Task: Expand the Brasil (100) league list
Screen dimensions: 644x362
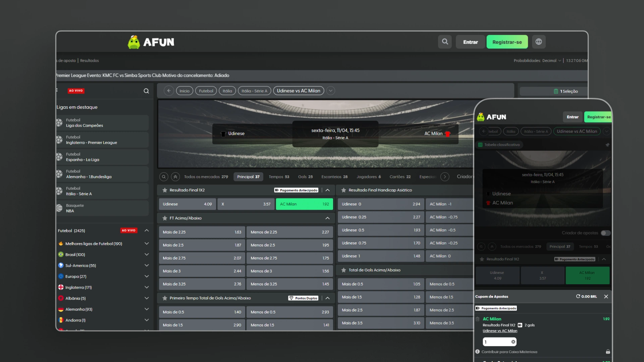Action: pos(147,255)
